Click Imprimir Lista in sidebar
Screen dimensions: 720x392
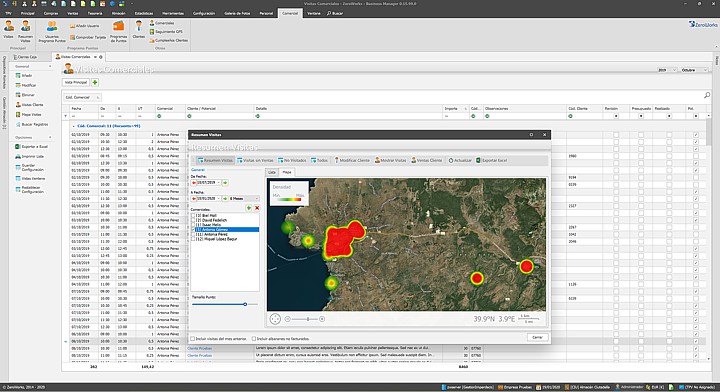(x=30, y=157)
